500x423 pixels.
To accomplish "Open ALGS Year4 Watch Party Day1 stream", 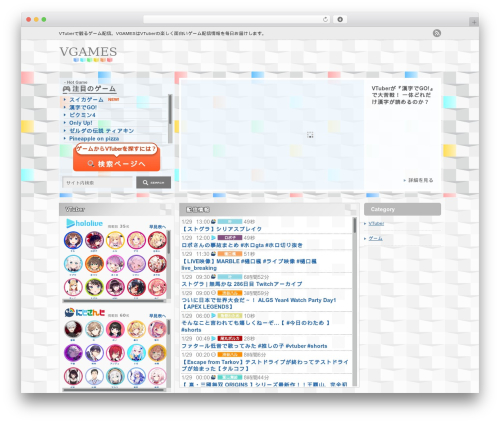I will coord(259,303).
